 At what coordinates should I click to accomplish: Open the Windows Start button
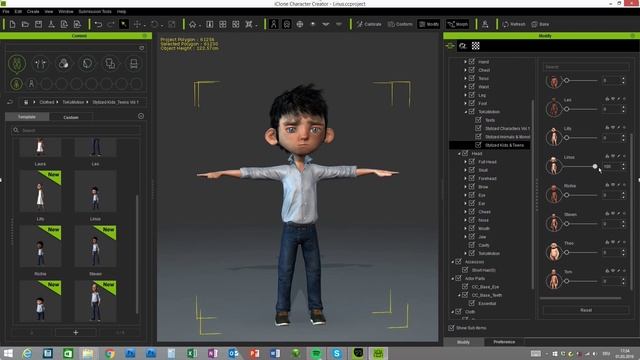coord(8,353)
